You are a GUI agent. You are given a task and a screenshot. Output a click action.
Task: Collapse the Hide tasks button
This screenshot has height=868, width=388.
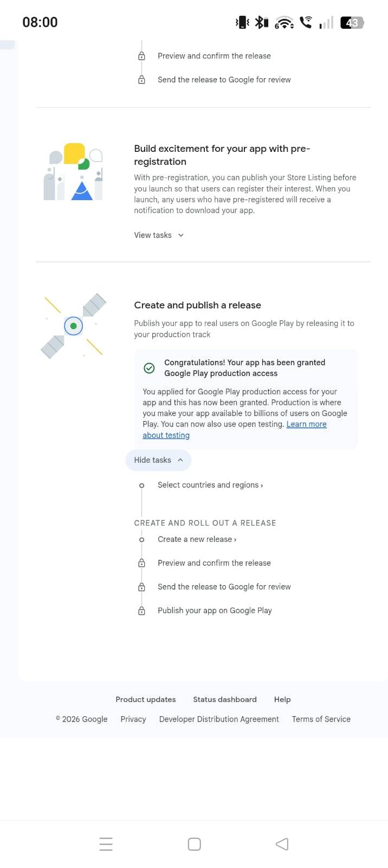158,460
